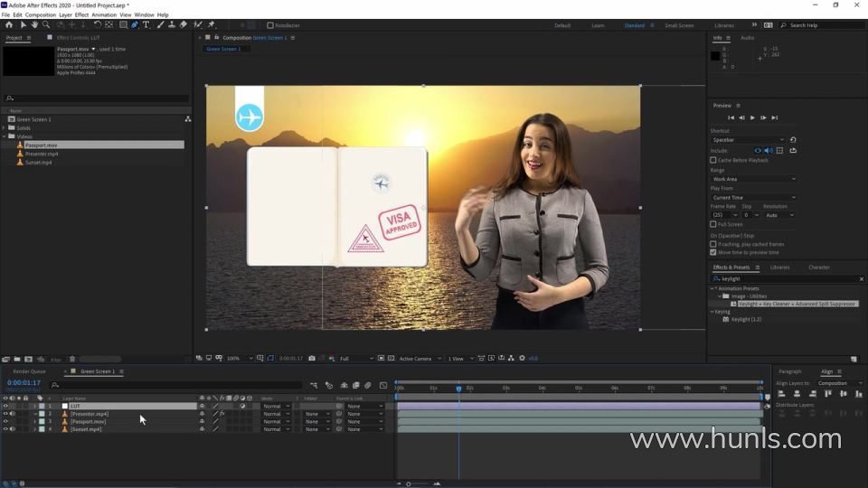Hide the Sunset.mp4 layer with eye icon
The image size is (868, 488).
(x=5, y=429)
